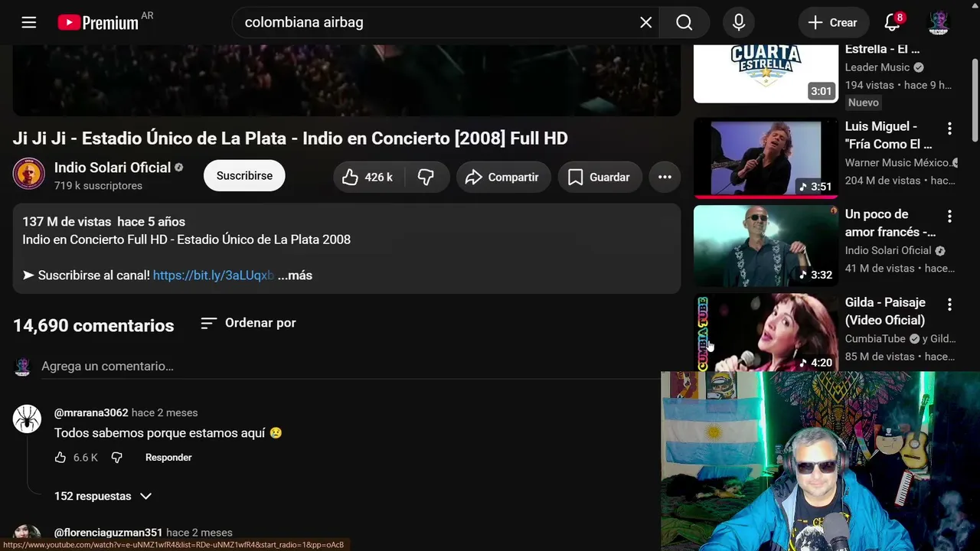This screenshot has width=980, height=551.
Task: Click CumbiaTube channel name
Action: (x=875, y=339)
